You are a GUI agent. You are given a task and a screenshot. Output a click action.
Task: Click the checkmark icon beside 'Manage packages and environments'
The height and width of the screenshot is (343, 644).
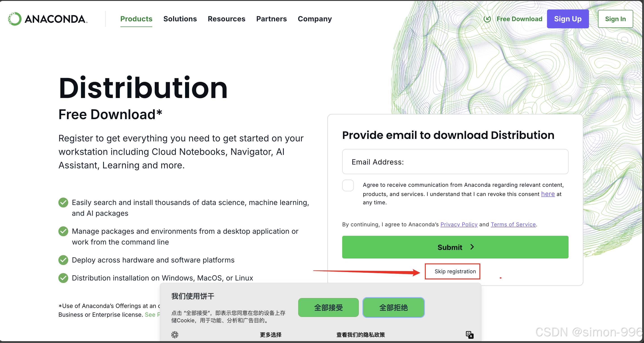pyautogui.click(x=63, y=231)
